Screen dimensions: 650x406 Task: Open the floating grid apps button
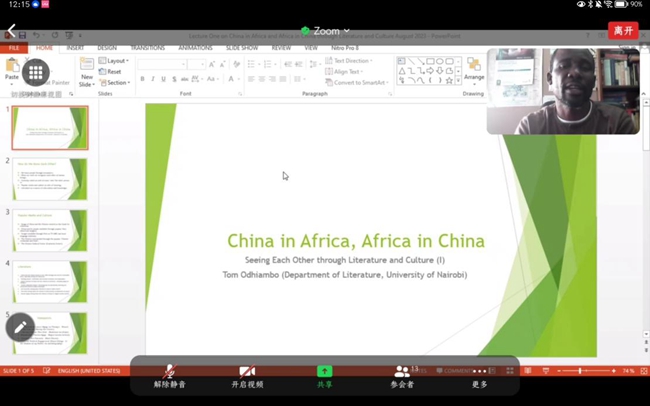click(x=35, y=72)
